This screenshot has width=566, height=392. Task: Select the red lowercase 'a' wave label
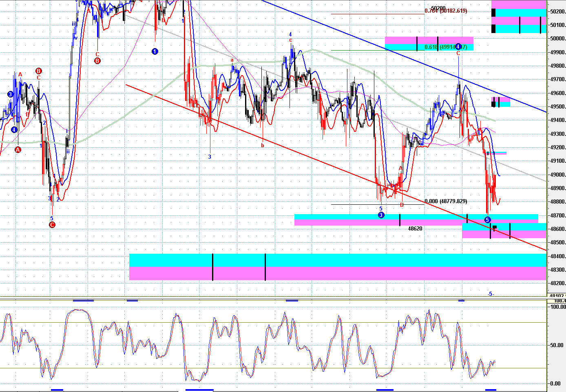coord(232,60)
